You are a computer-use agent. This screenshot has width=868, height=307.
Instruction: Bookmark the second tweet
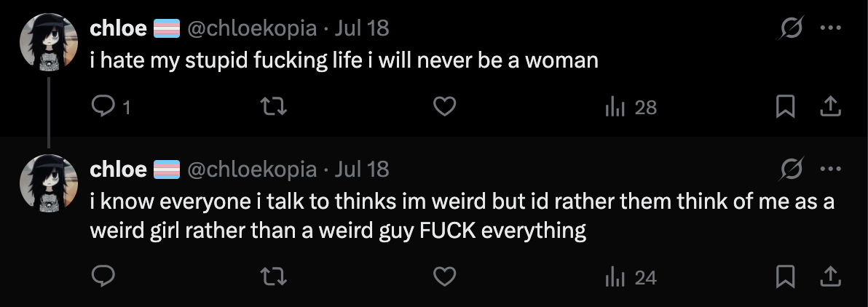(784, 276)
